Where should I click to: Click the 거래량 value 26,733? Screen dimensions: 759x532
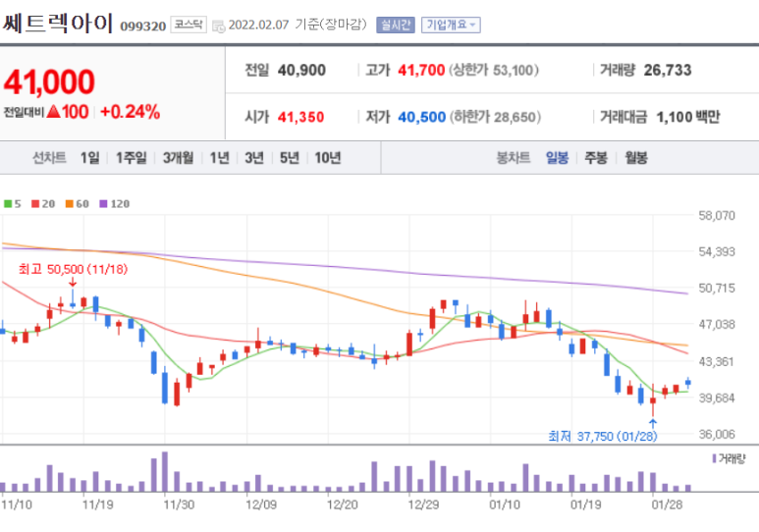668,71
